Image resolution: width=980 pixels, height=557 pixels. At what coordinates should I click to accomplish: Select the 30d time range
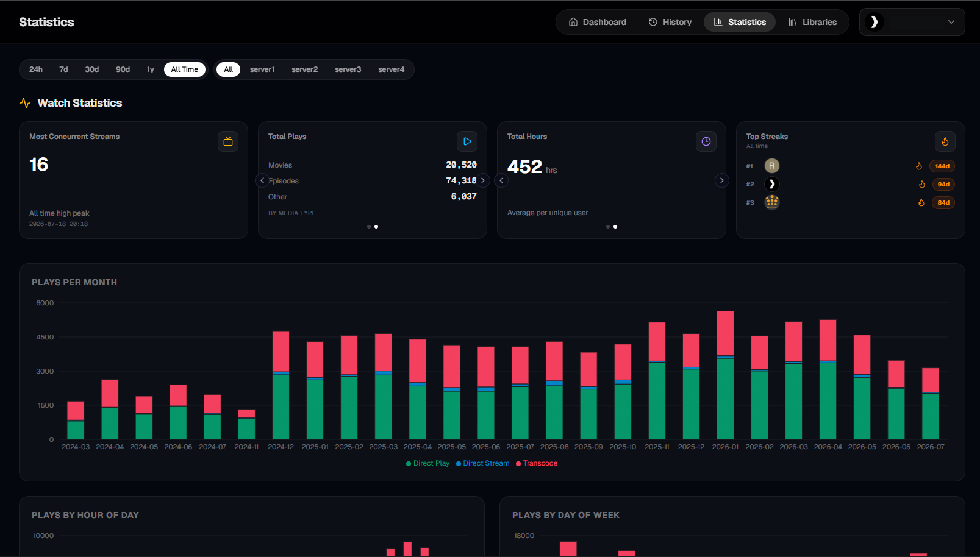pos(92,69)
